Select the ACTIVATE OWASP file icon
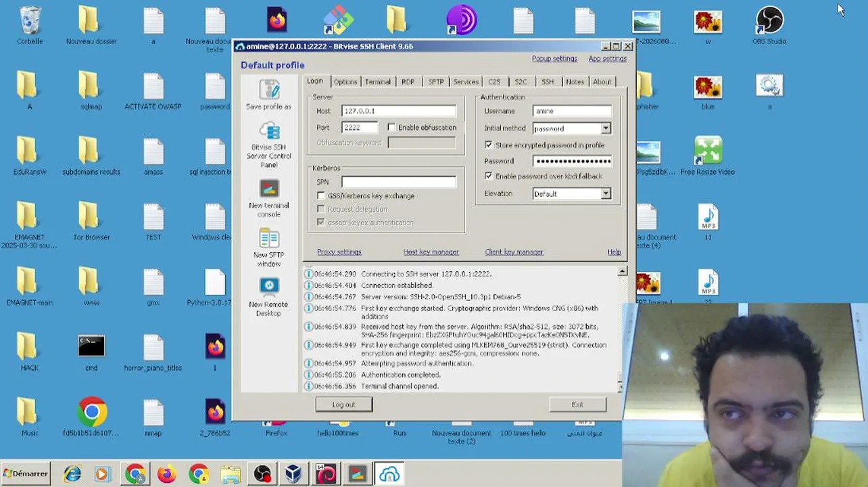 point(153,91)
